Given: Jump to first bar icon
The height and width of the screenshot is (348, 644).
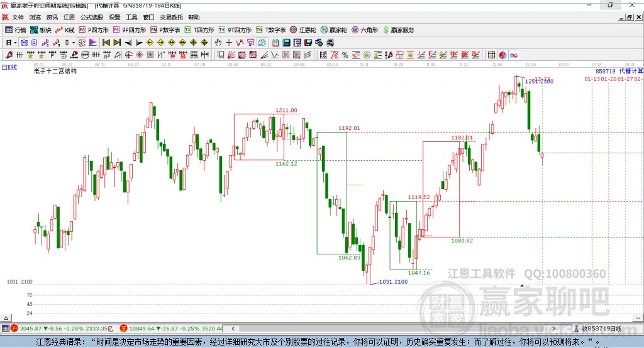Looking at the screenshot, I should point(106,43).
